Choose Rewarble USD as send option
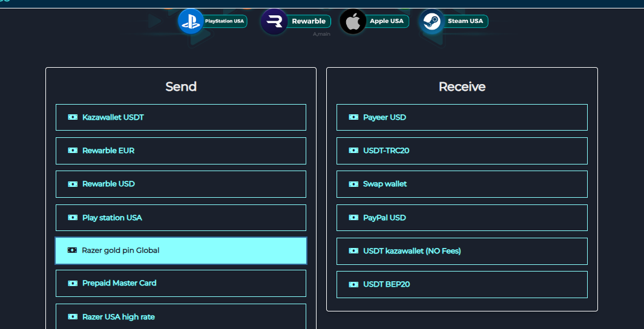Image resolution: width=644 pixels, height=329 pixels. (x=181, y=184)
